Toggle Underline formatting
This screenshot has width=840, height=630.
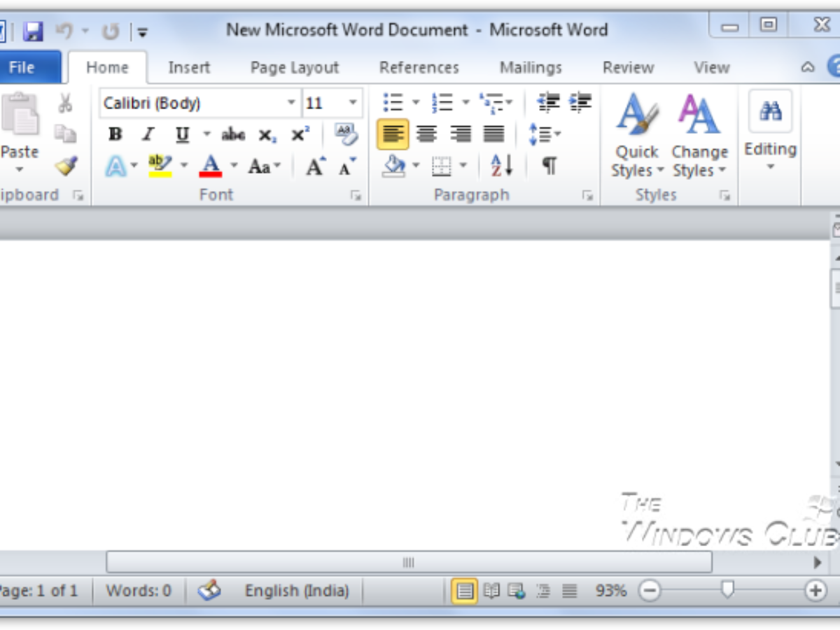tap(182, 134)
